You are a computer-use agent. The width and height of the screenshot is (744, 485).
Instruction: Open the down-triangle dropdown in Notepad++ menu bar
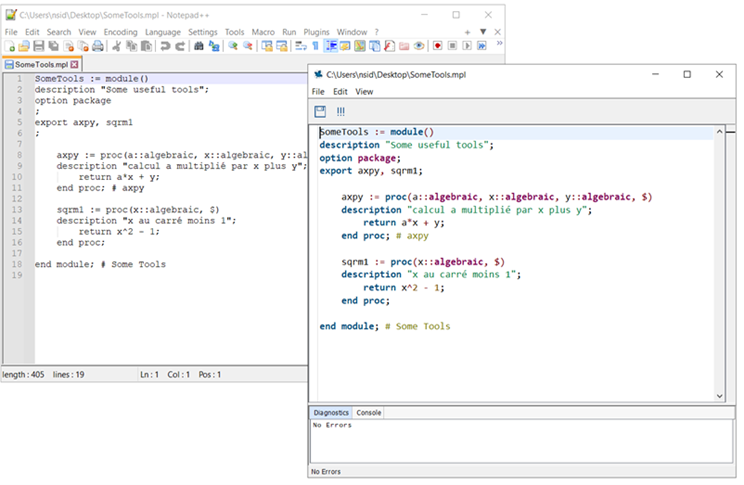click(x=482, y=32)
